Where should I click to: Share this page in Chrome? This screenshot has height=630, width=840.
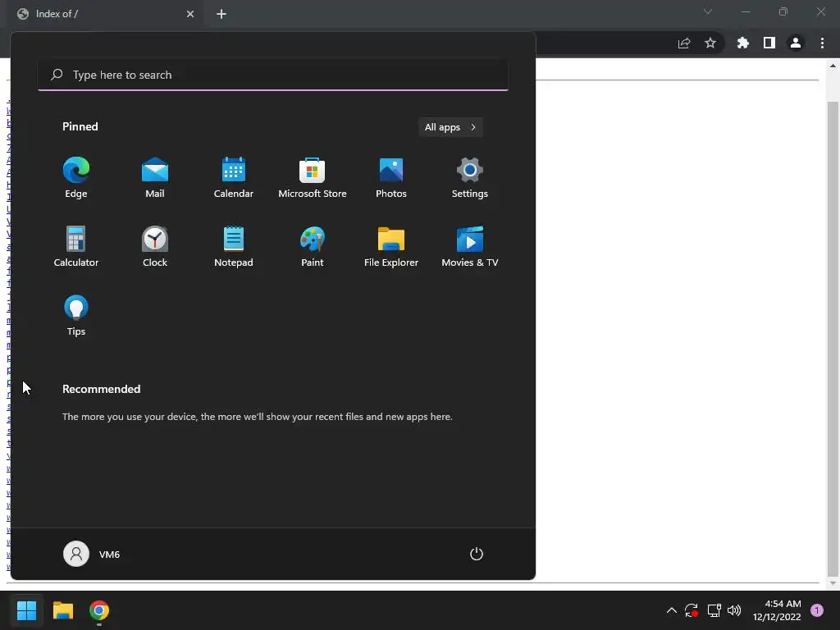[x=684, y=43]
